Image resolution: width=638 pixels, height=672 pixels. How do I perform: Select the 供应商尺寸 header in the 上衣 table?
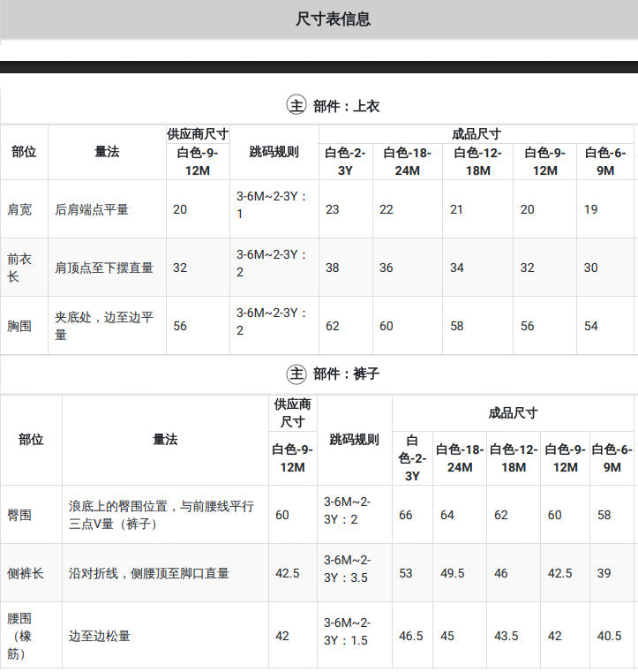(198, 134)
